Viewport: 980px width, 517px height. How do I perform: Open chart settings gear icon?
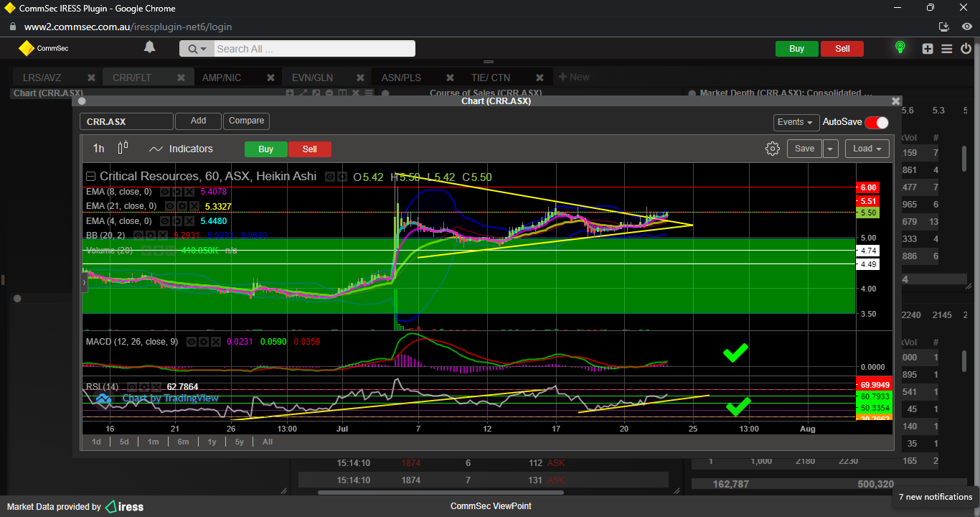772,149
